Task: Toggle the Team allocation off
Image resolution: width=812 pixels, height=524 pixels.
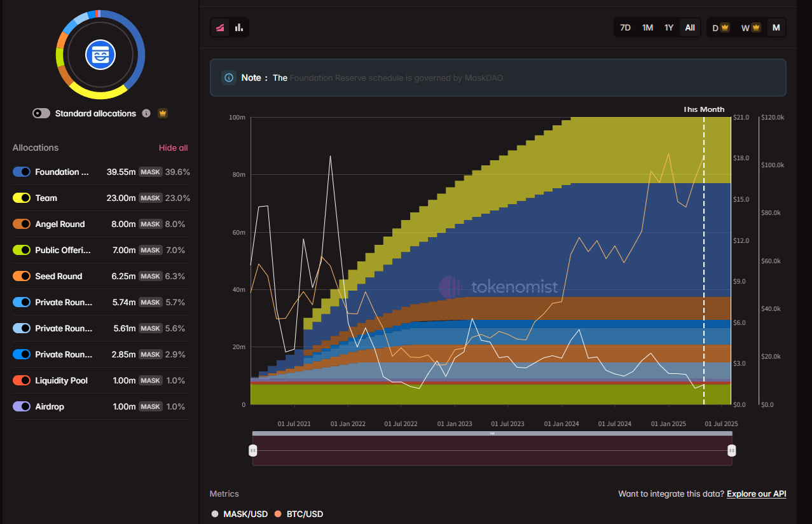Action: tap(22, 198)
